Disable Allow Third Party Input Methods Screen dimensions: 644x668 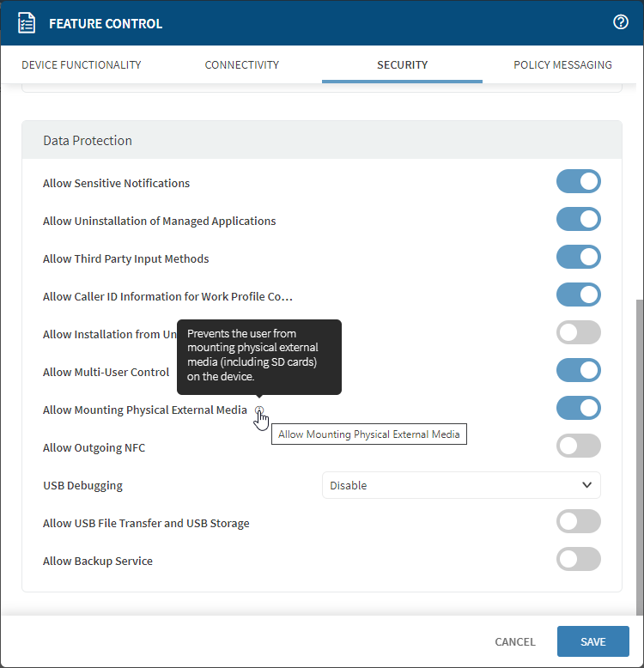pyautogui.click(x=579, y=257)
